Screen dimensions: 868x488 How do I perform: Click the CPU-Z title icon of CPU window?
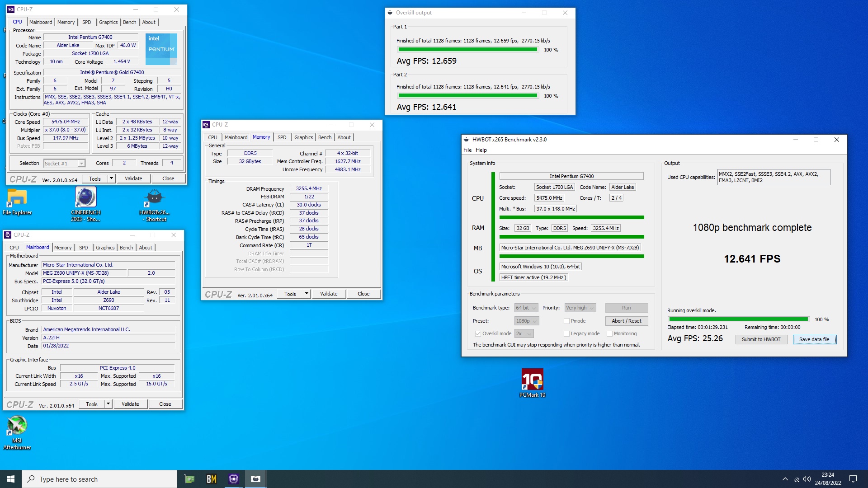click(11, 9)
